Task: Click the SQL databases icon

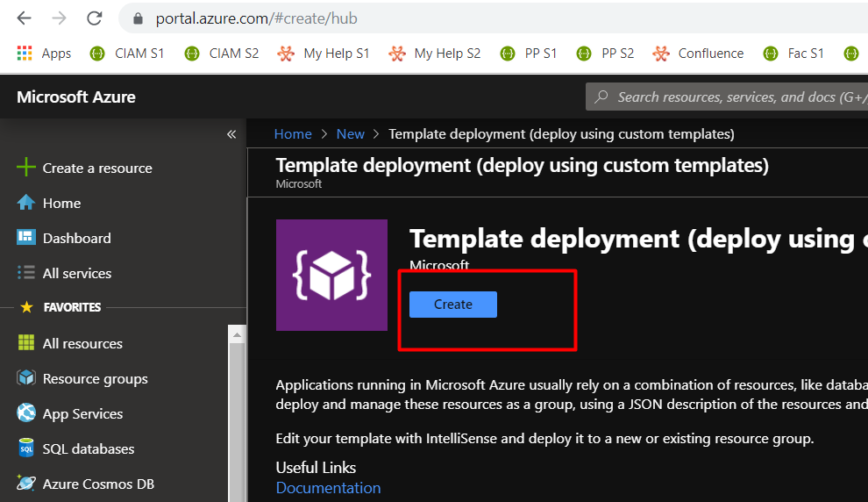Action: click(x=26, y=448)
